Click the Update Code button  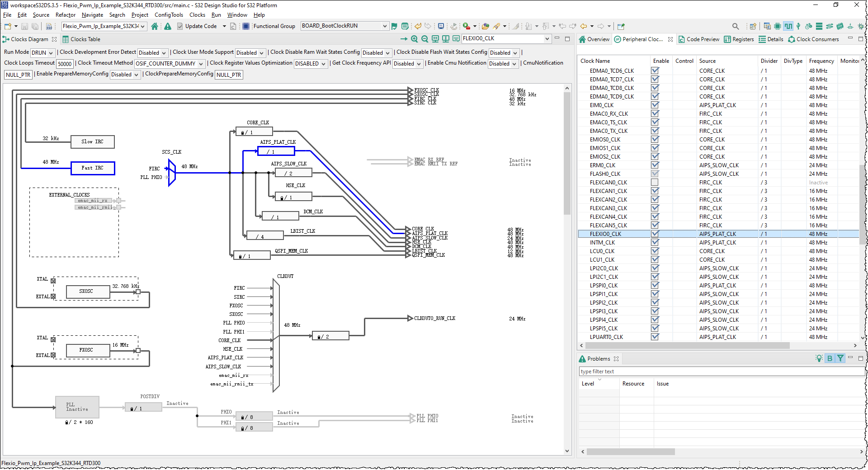tap(201, 26)
